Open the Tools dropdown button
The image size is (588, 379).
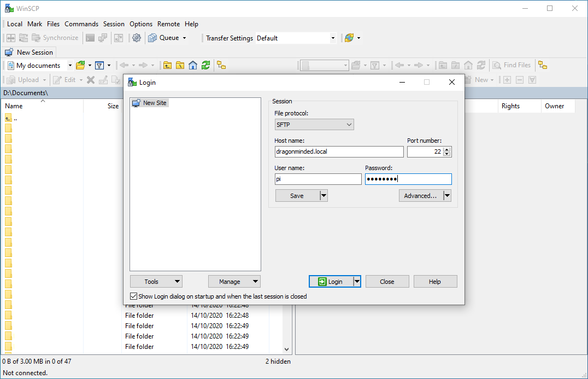[156, 282]
